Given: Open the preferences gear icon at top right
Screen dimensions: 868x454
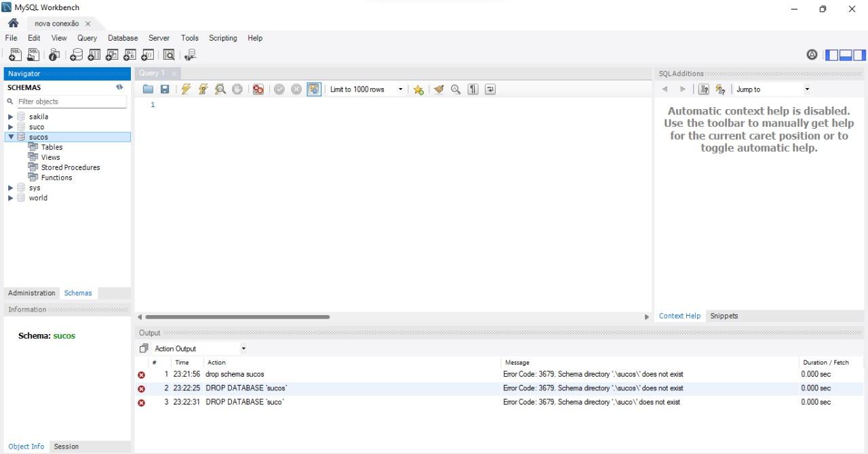Looking at the screenshot, I should pos(812,55).
